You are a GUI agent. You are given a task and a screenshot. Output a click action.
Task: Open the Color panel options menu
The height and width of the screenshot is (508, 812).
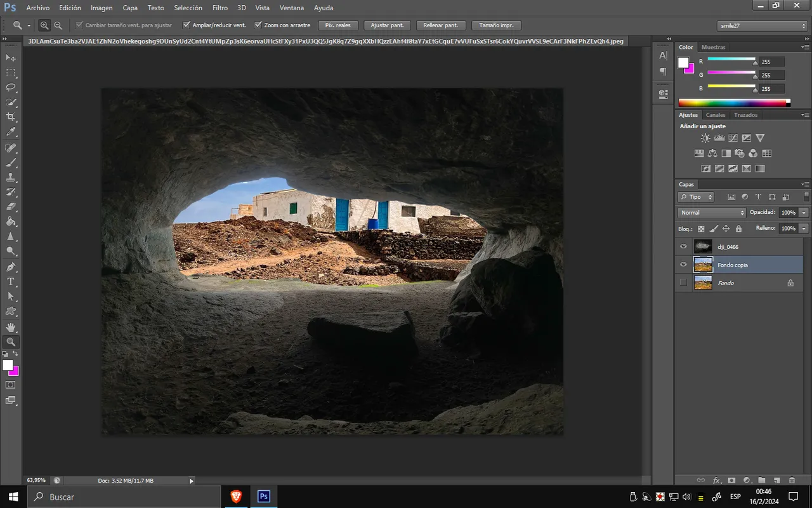(805, 47)
